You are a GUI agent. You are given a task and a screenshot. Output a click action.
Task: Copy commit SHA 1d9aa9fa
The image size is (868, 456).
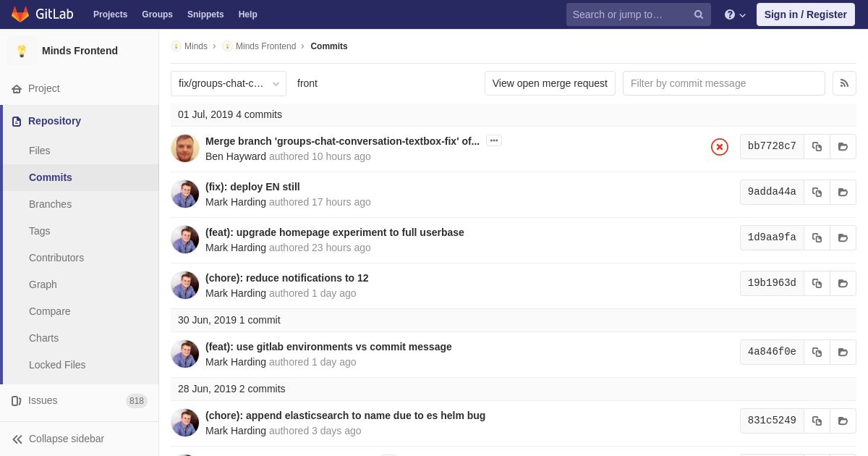pos(817,237)
